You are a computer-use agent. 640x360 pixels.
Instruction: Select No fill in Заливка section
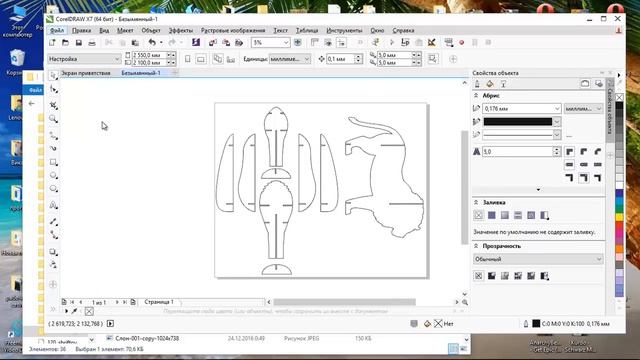point(479,215)
